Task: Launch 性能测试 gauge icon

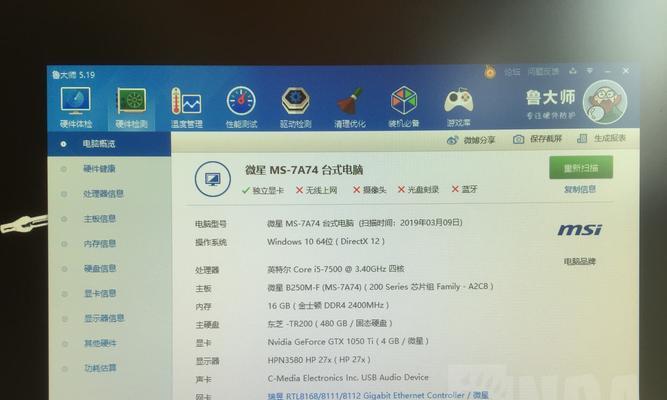Action: (241, 101)
